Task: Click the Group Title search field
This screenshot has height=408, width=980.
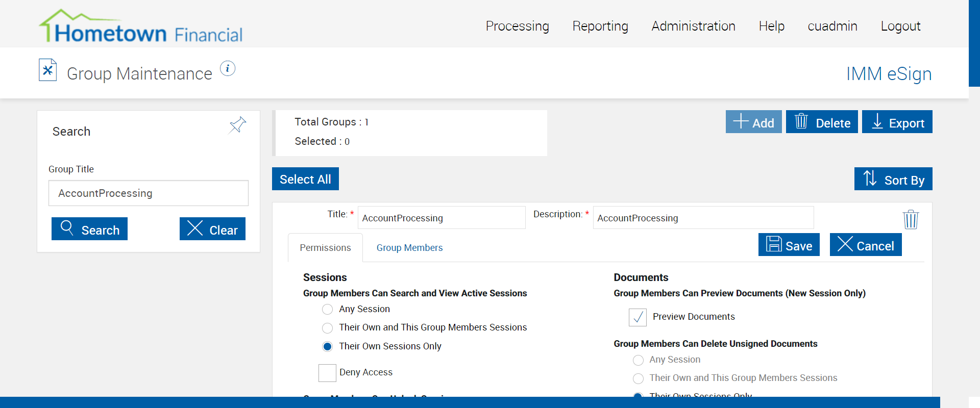Action: 148,193
